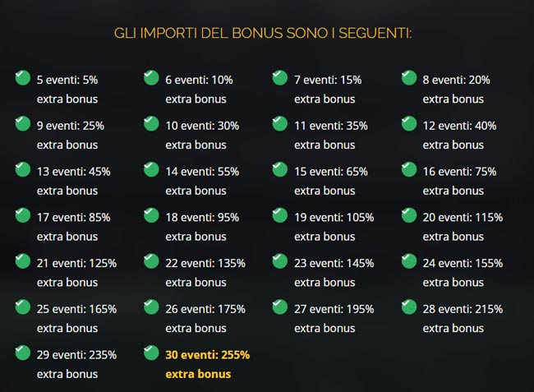Click the 25 eventi: 165% text
This screenshot has width=534, height=392.
[76, 310]
